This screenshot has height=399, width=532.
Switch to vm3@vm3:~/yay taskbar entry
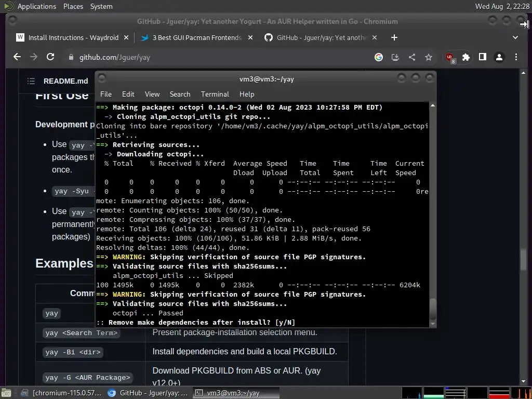(236, 393)
